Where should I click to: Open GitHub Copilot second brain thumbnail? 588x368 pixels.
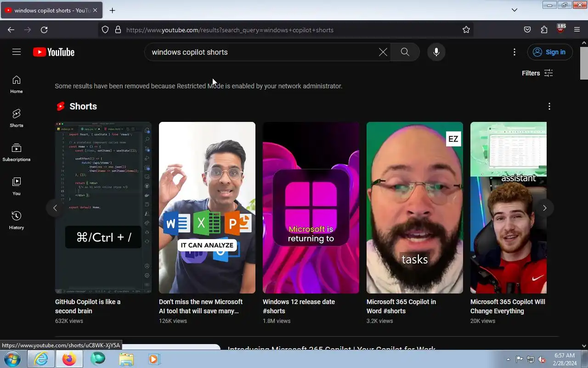tap(103, 207)
